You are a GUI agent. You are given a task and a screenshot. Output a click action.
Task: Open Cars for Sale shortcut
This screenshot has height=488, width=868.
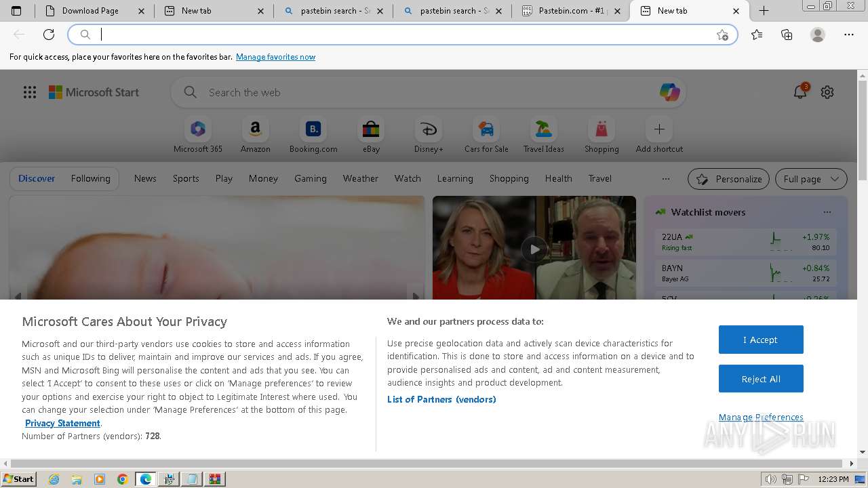click(486, 135)
